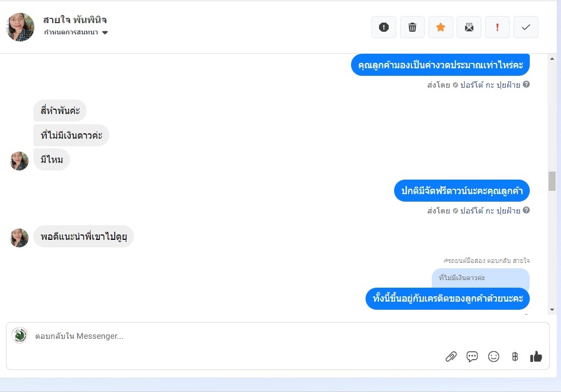Open saved replies speech bubble icon
This screenshot has height=392, width=561.
(472, 357)
